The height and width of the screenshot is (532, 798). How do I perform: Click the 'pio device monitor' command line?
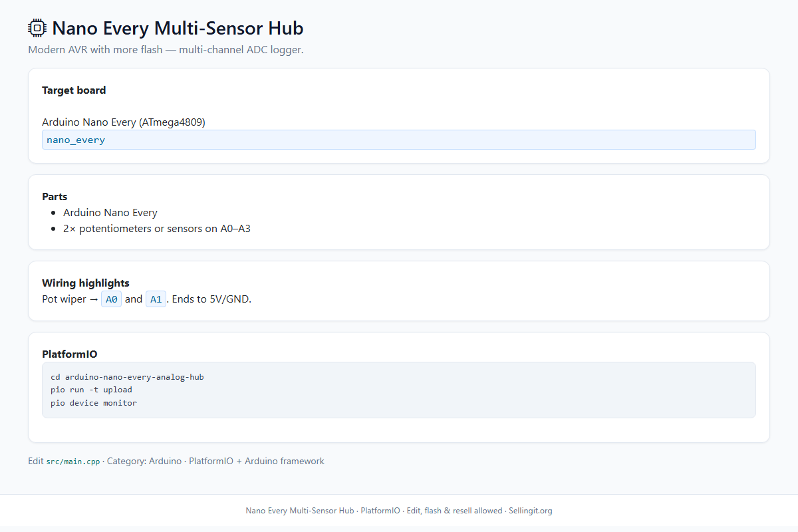[x=94, y=403]
